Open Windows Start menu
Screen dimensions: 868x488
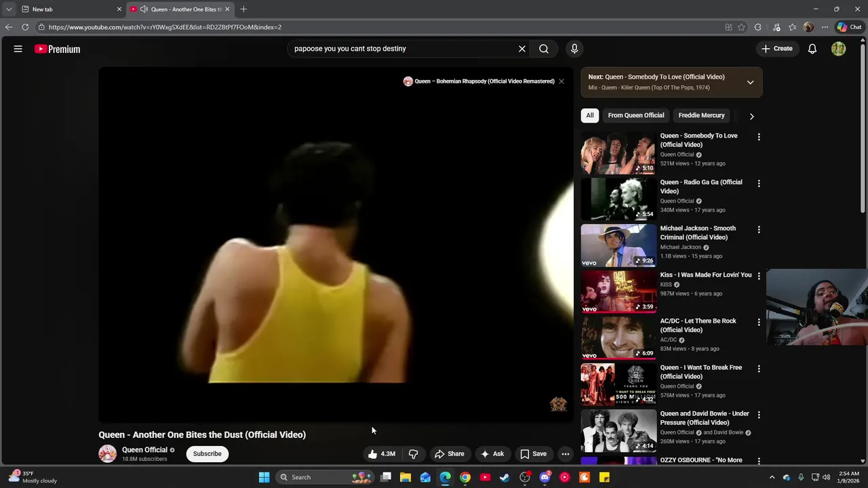click(264, 477)
